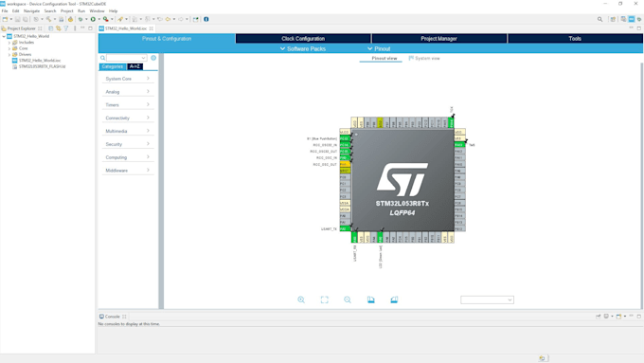The width and height of the screenshot is (644, 363).
Task: Click the USART_TX PA2 pin on the chip
Action: (345, 228)
